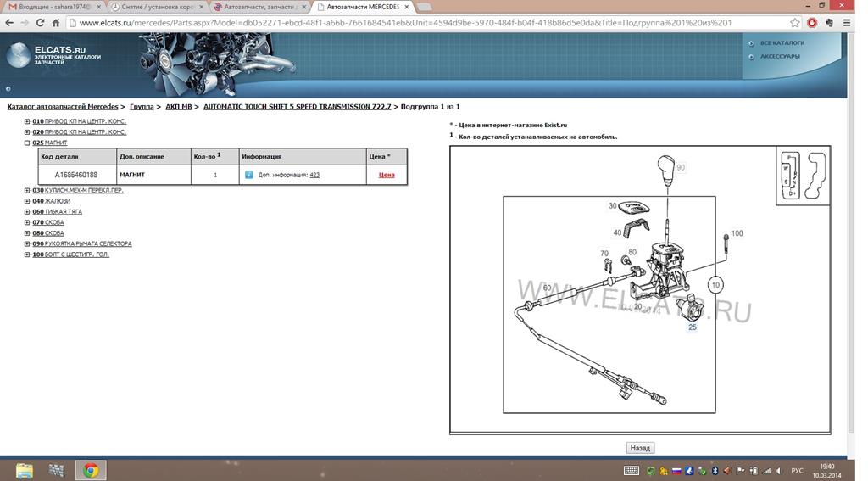The width and height of the screenshot is (868, 481).
Task: Click the red Цена price link
Action: pos(387,175)
